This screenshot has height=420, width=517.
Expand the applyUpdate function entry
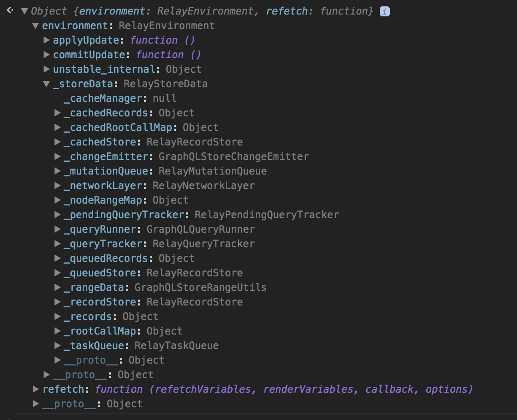pos(46,40)
